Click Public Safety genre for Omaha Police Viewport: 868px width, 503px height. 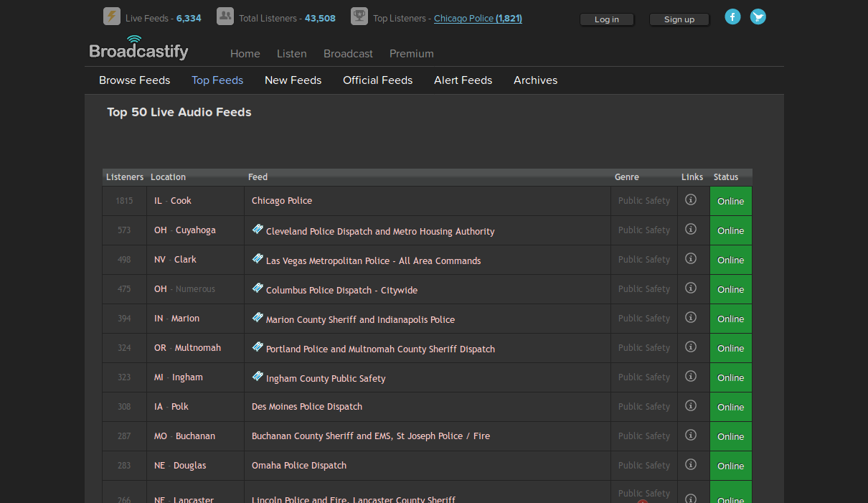point(644,466)
